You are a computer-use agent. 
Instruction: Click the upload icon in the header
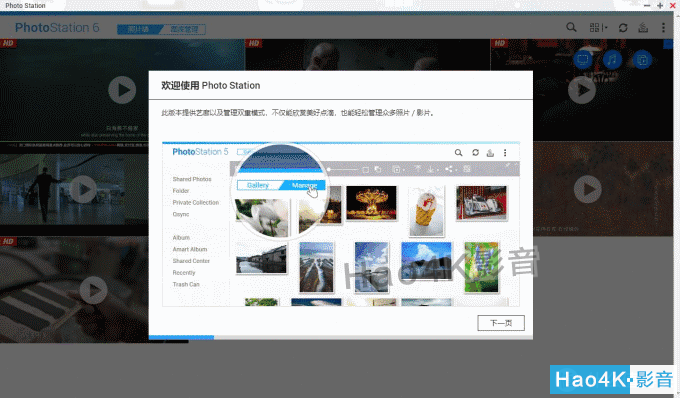click(x=643, y=28)
